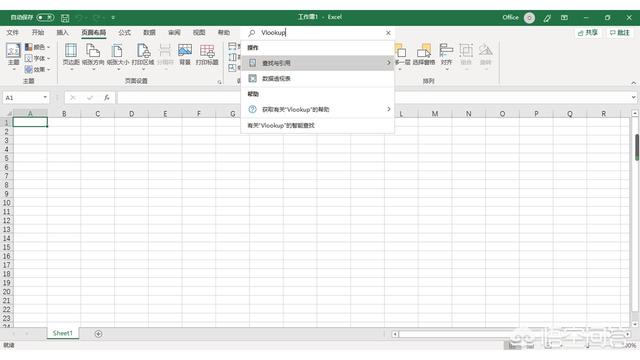This screenshot has height=360, width=640.
Task: Click the Name Box showing A1
Action: (x=22, y=98)
